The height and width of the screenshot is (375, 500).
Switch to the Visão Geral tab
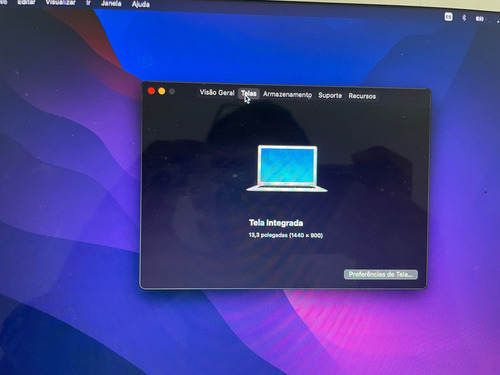coord(217,93)
